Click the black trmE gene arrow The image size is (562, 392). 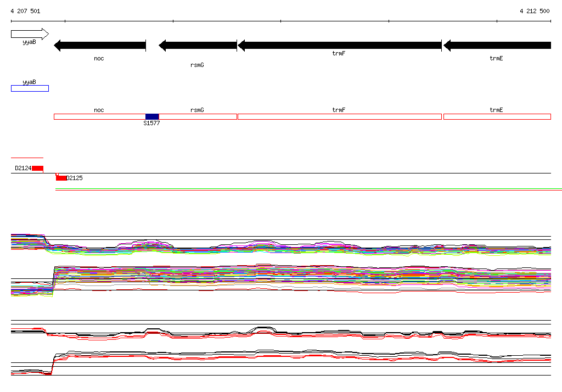click(497, 46)
